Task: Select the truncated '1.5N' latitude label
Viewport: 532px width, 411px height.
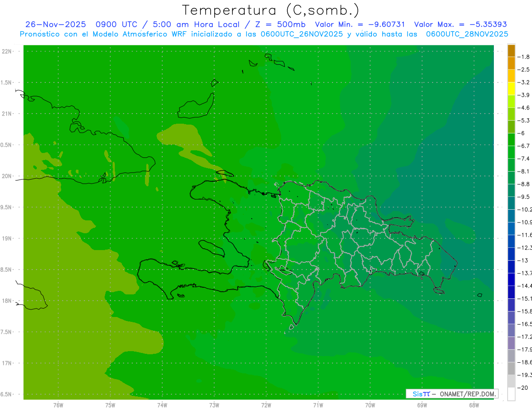Action: pyautogui.click(x=6, y=82)
